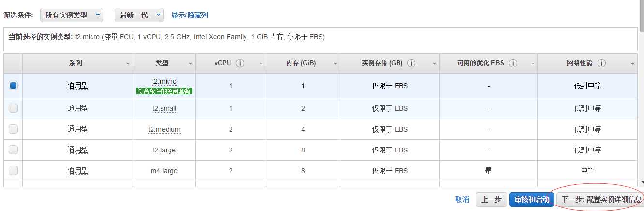Select the t2.medium row checkbox
Image resolution: width=644 pixels, height=211 pixels.
click(x=13, y=129)
